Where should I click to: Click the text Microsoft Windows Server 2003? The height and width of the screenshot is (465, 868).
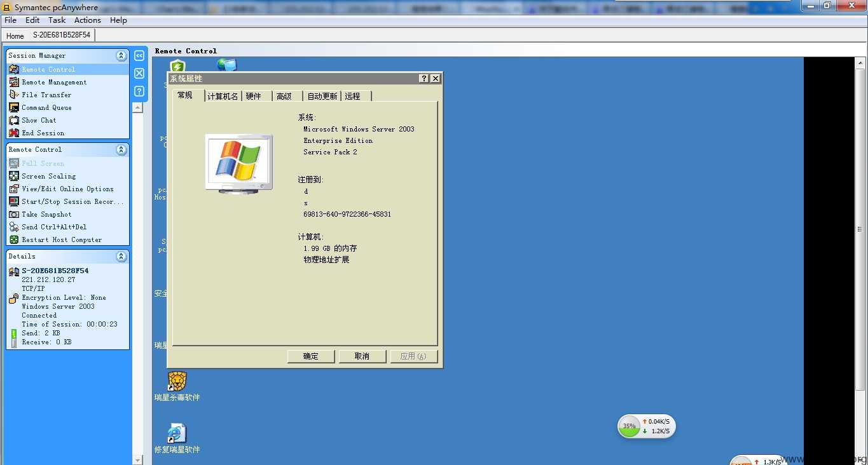[359, 129]
